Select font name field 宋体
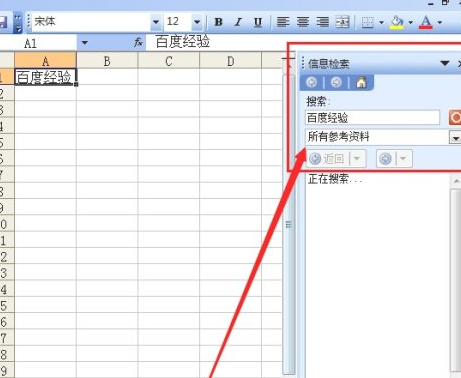The height and width of the screenshot is (378, 461). click(91, 22)
